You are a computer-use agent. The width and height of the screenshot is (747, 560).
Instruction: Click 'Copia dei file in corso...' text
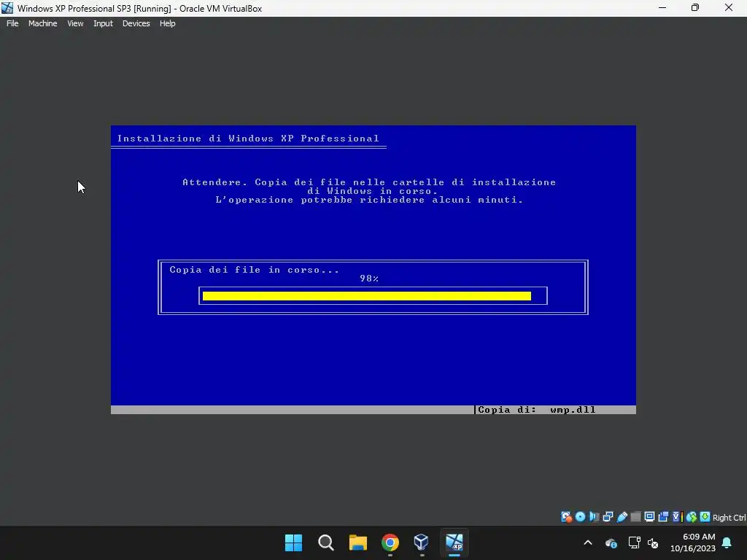[x=255, y=270]
